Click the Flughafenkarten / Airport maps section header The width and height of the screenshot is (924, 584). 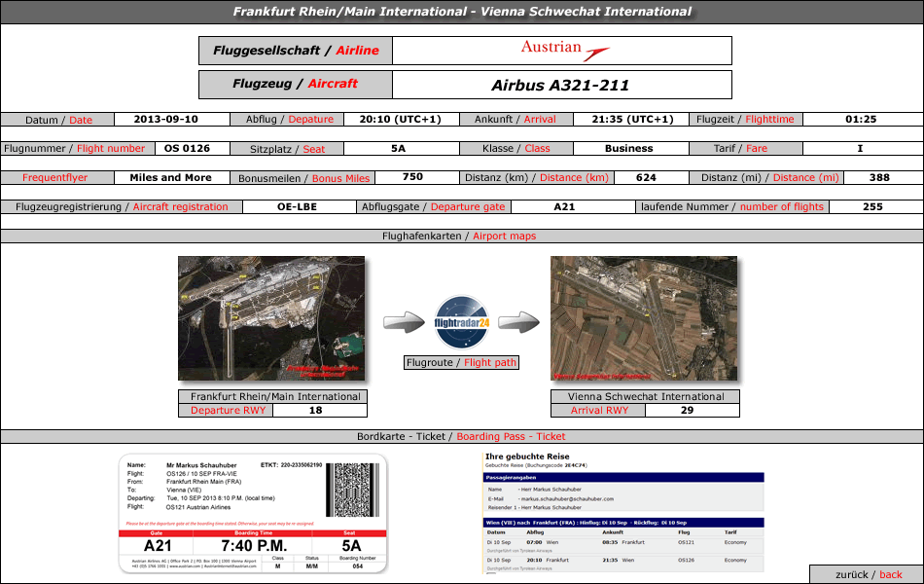point(459,237)
